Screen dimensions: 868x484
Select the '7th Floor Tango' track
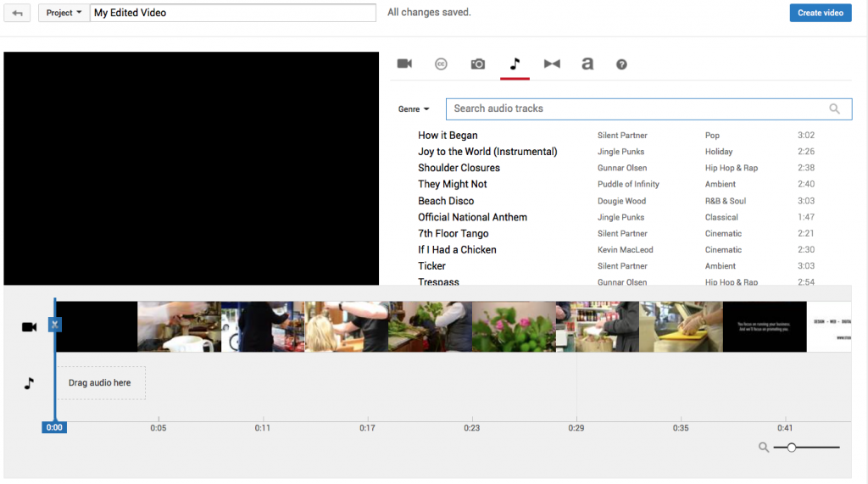click(453, 233)
